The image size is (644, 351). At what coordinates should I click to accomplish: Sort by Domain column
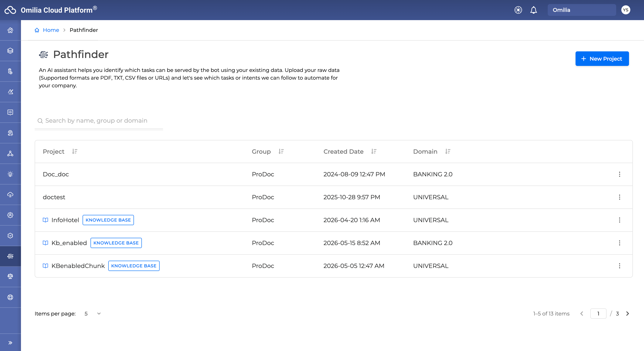coord(448,152)
